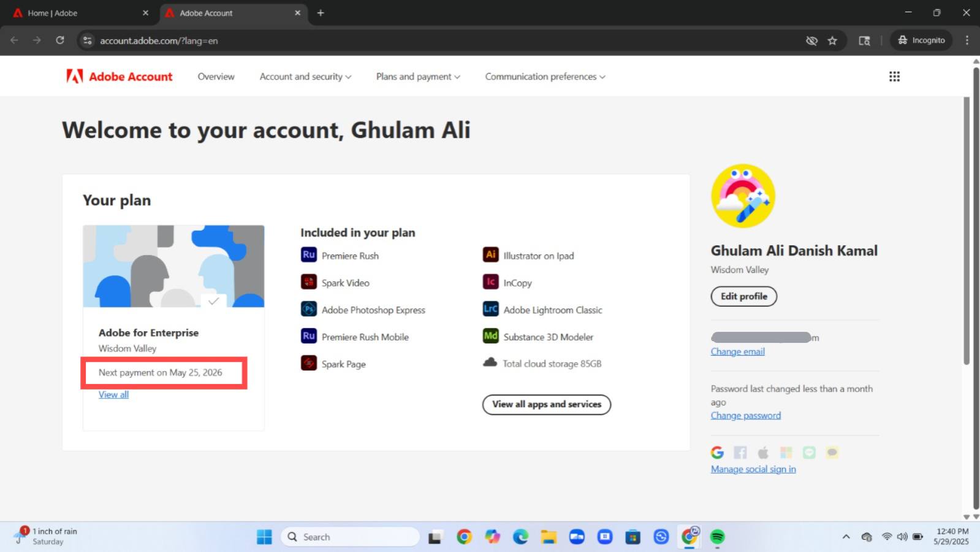Bookmark this page with star icon
The height and width of the screenshot is (552, 980).
(832, 40)
